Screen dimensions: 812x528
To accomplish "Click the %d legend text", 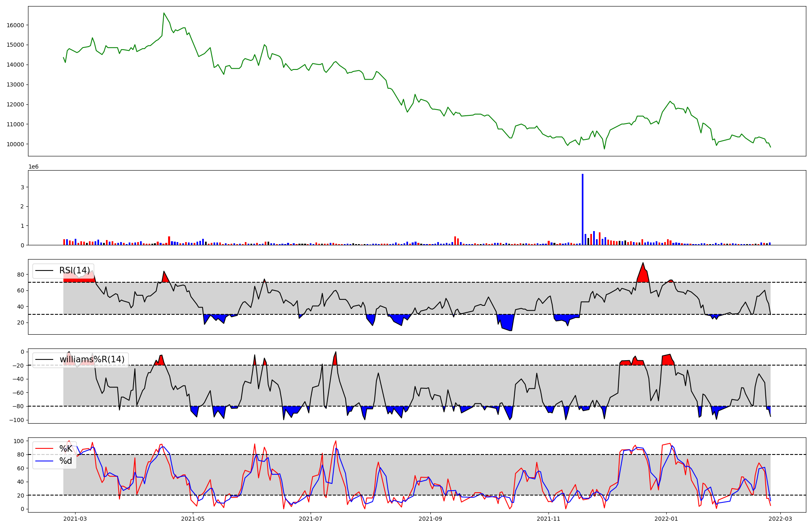I will click(x=66, y=461).
